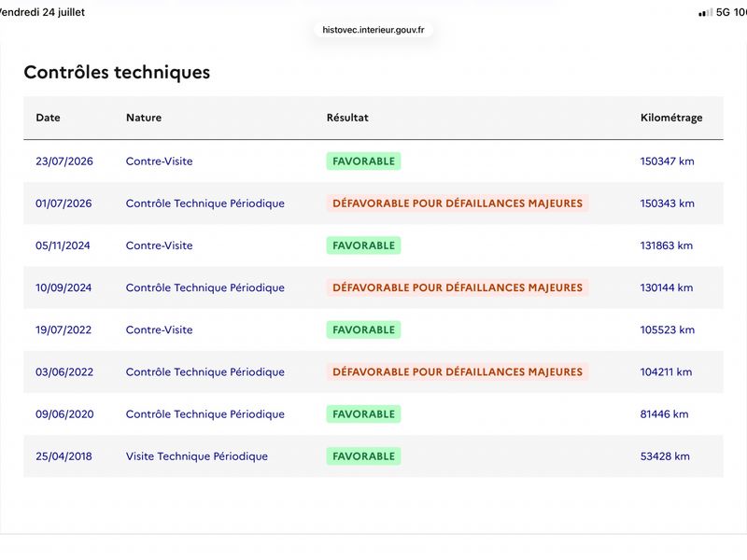Click Contre-Visite in the 23/07/2026 row
The image size is (747, 560).
point(159,161)
